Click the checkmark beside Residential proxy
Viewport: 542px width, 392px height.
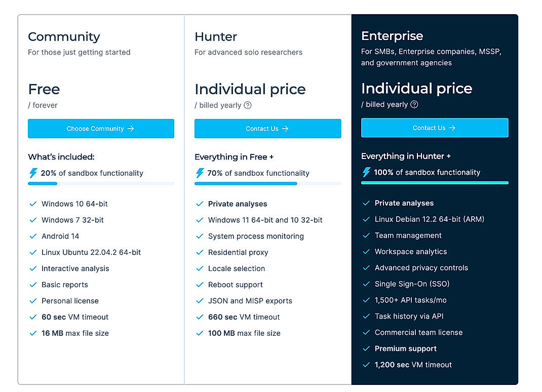(x=199, y=252)
